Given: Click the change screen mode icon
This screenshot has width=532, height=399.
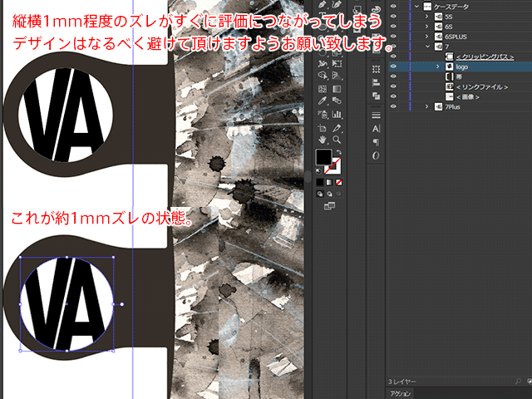Looking at the screenshot, I should tap(329, 205).
